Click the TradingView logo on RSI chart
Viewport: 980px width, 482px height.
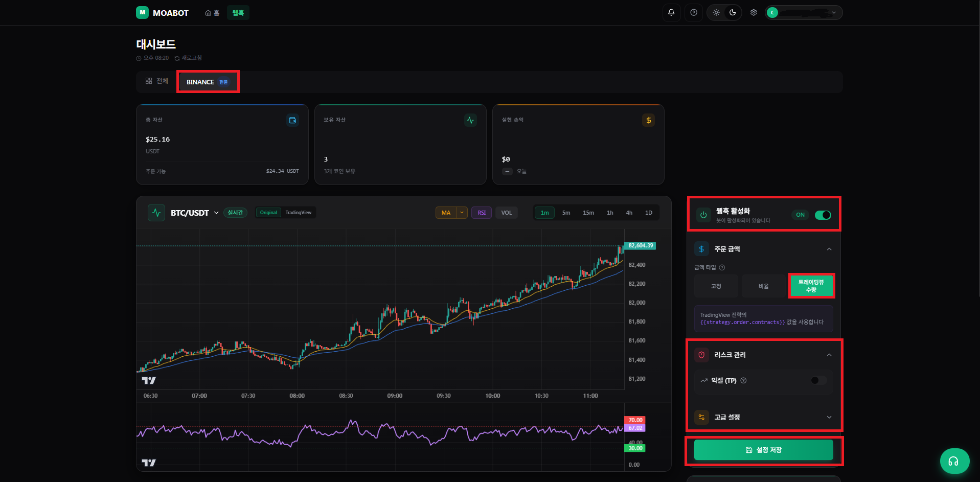[x=149, y=463]
